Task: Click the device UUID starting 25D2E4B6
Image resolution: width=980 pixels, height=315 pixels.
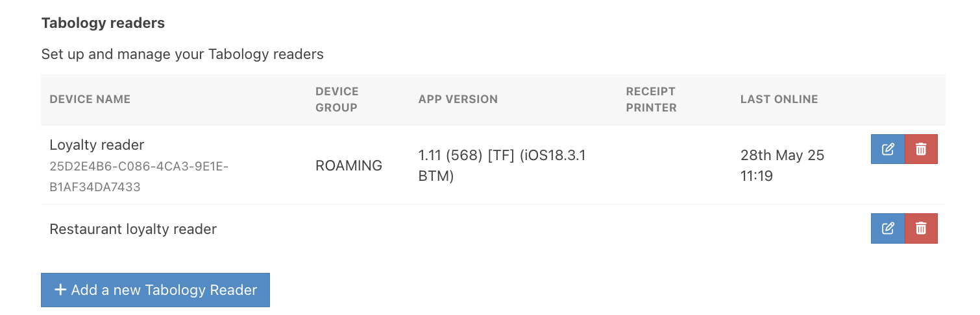Action: (139, 177)
